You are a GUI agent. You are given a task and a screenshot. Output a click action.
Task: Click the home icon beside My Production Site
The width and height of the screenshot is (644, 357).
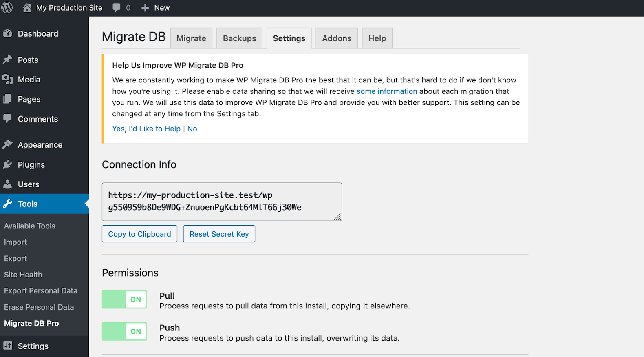click(x=27, y=8)
